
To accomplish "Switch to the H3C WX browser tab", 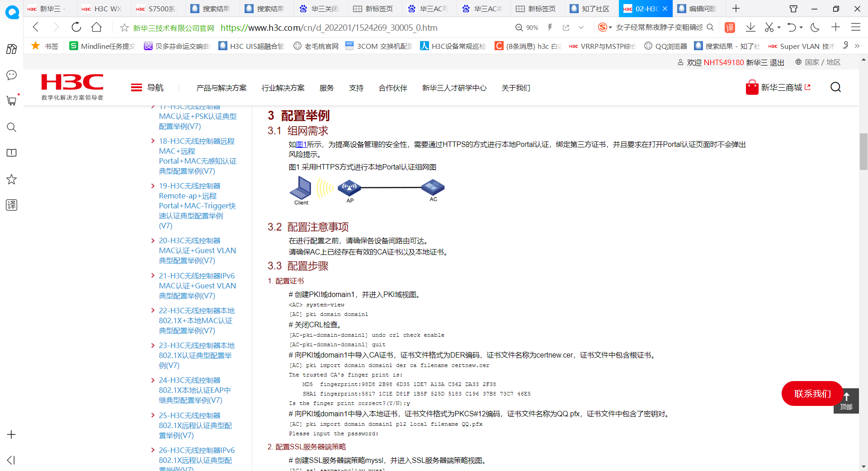I will (104, 9).
